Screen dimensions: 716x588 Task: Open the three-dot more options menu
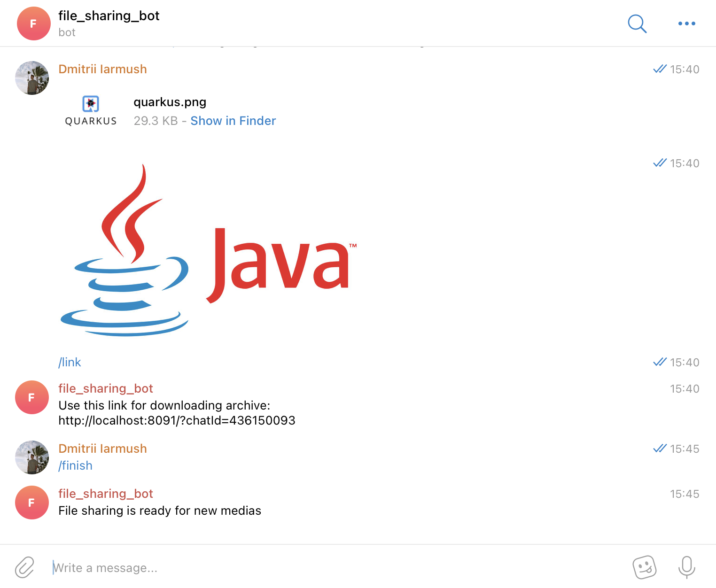[686, 23]
